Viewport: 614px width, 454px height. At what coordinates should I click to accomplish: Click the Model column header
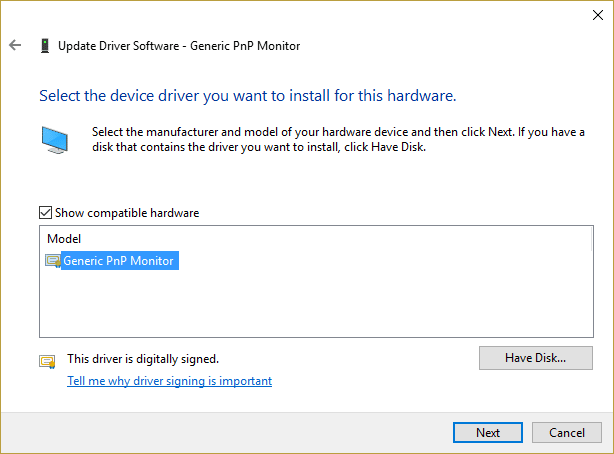point(64,239)
